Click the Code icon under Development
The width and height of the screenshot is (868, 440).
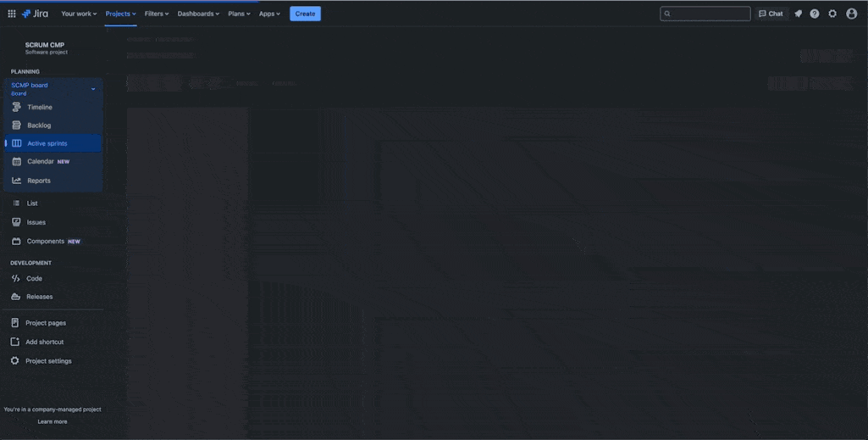click(16, 279)
